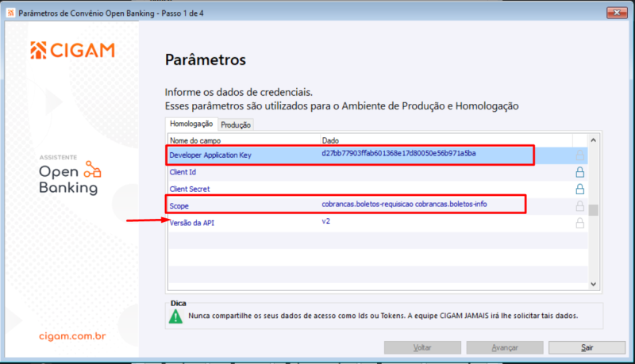635x364 pixels.
Task: Toggle the lock icon for Client Id
Action: pos(580,172)
